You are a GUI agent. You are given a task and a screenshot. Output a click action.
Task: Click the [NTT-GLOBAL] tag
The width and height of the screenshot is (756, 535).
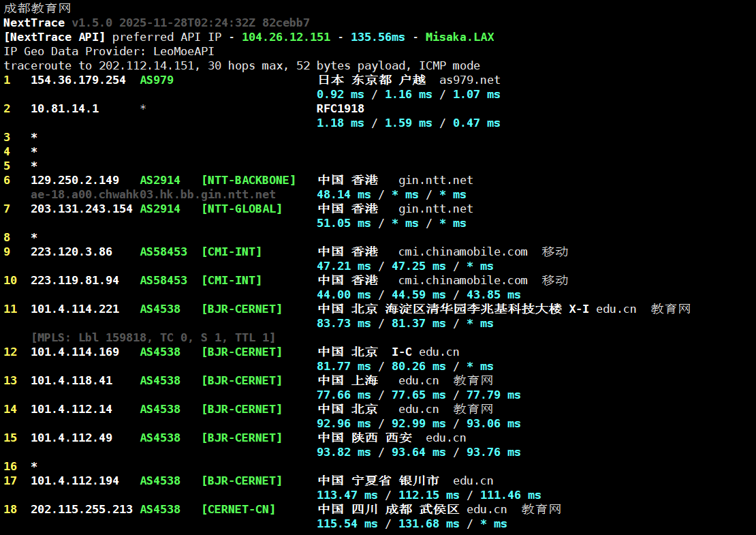click(242, 209)
